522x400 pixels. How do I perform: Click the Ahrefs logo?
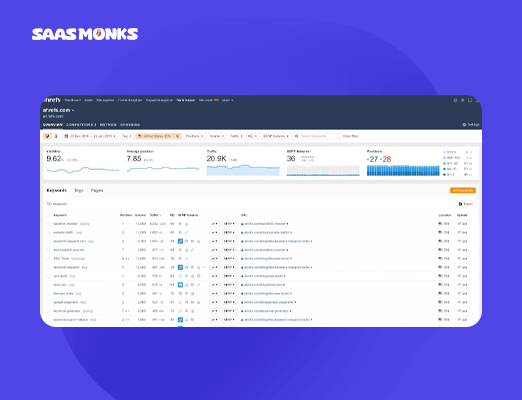(52, 100)
